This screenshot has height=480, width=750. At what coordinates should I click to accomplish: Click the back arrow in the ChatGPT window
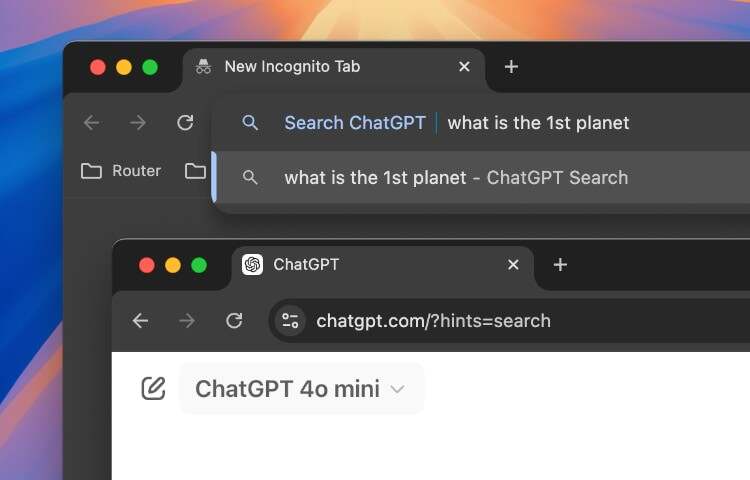coord(140,321)
